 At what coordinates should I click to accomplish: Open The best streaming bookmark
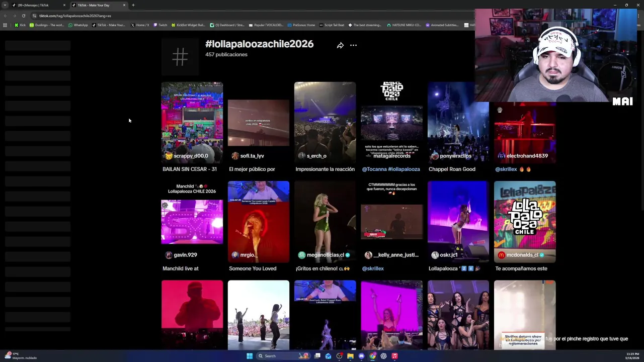click(x=365, y=25)
